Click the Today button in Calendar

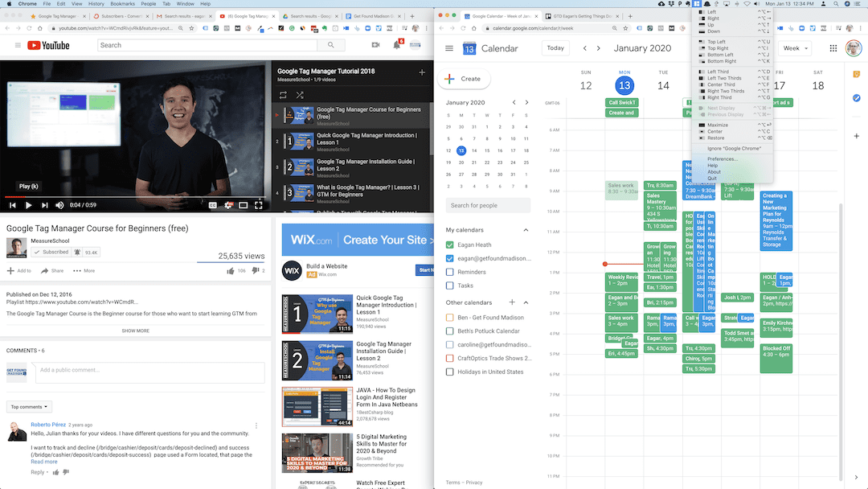tap(555, 48)
